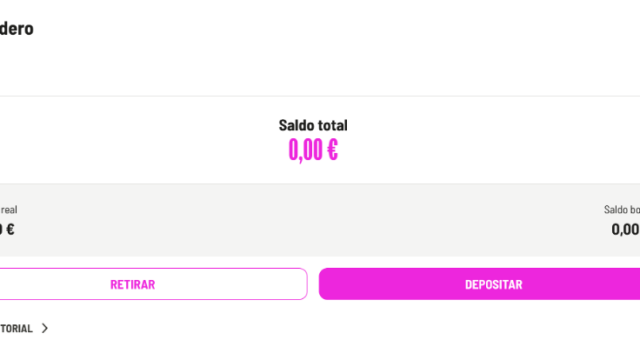Click the outlined border of RETIRAR button
Viewport: 640px width, 360px height.
pyautogui.click(x=153, y=269)
